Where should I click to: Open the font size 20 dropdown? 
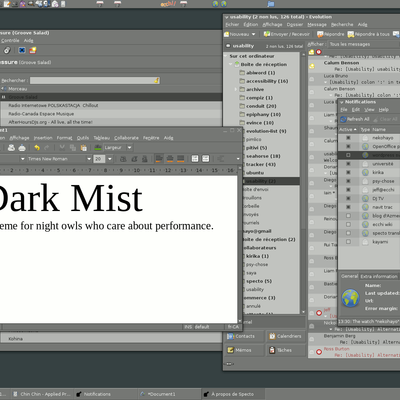tap(110, 159)
